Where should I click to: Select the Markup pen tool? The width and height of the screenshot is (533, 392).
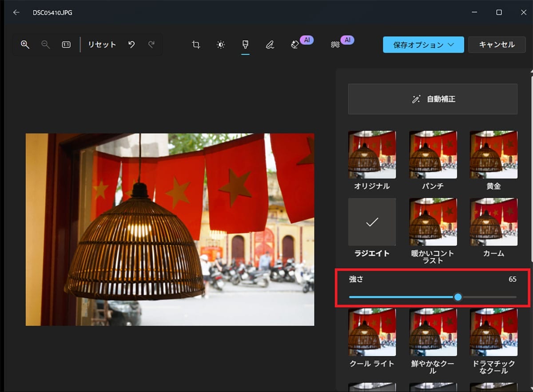click(x=270, y=44)
